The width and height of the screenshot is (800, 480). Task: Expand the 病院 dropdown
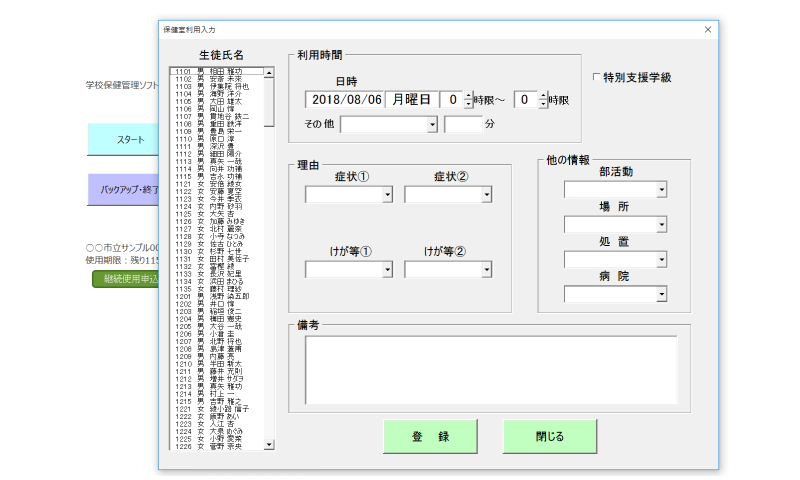pyautogui.click(x=661, y=294)
